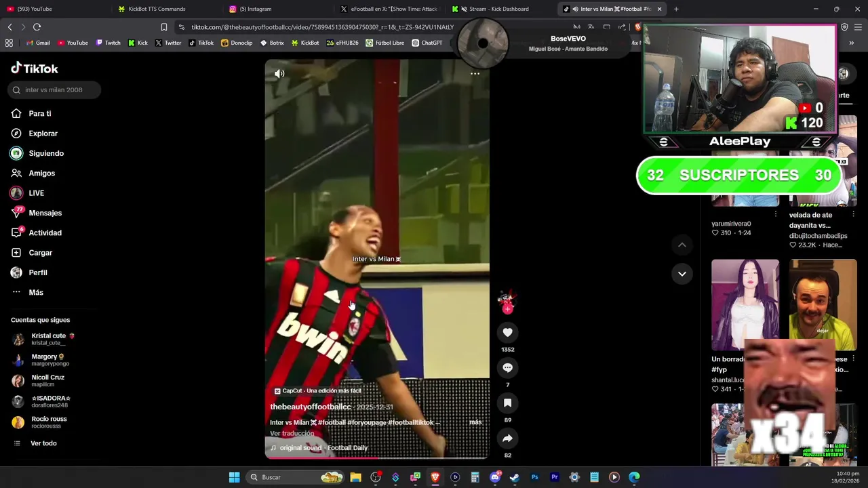This screenshot has width=868, height=488.
Task: Go to the previous video with up chevron
Action: [x=682, y=245]
